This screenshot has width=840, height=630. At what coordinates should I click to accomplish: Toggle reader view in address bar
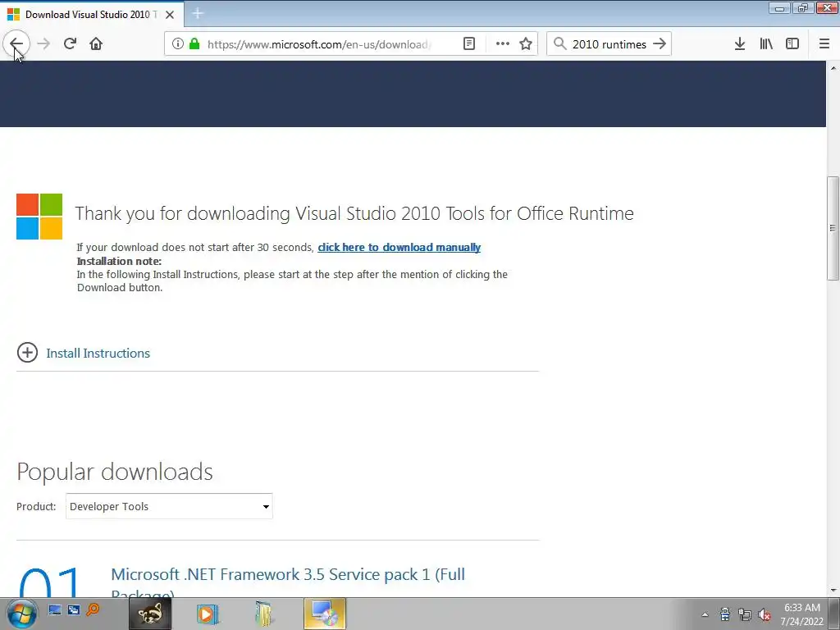(x=468, y=44)
